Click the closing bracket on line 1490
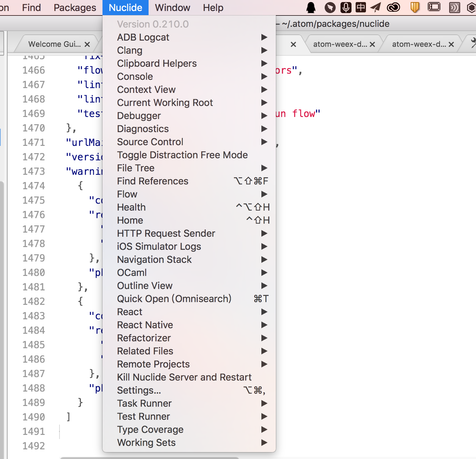Screen dimensions: 476x459 (68, 417)
